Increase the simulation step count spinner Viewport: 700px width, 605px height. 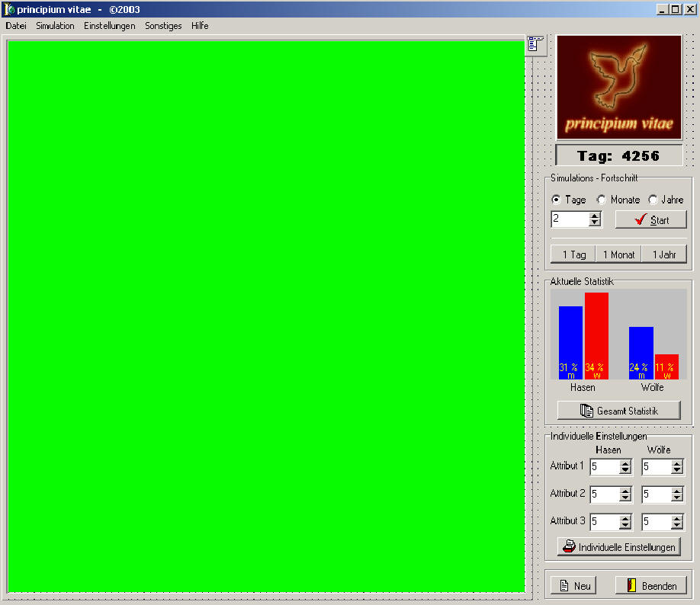[x=595, y=216]
